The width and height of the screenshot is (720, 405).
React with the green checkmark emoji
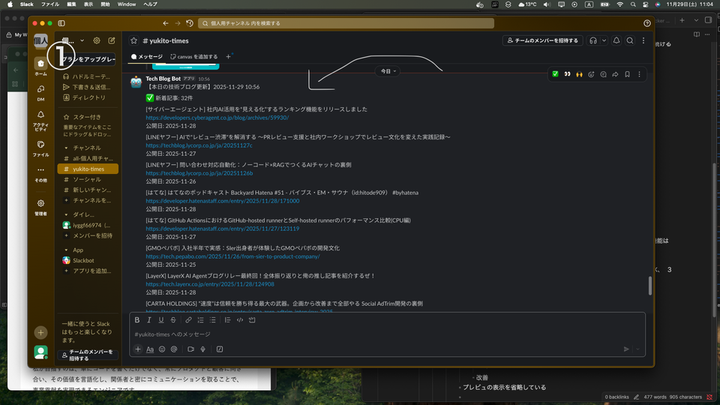(x=555, y=74)
